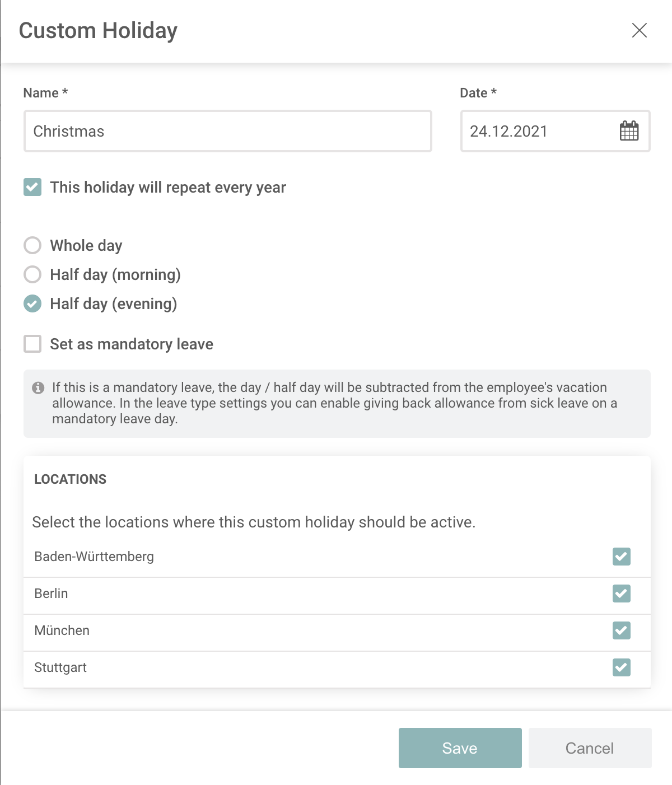672x785 pixels.
Task: Disable the München location checkbox
Action: coord(621,630)
